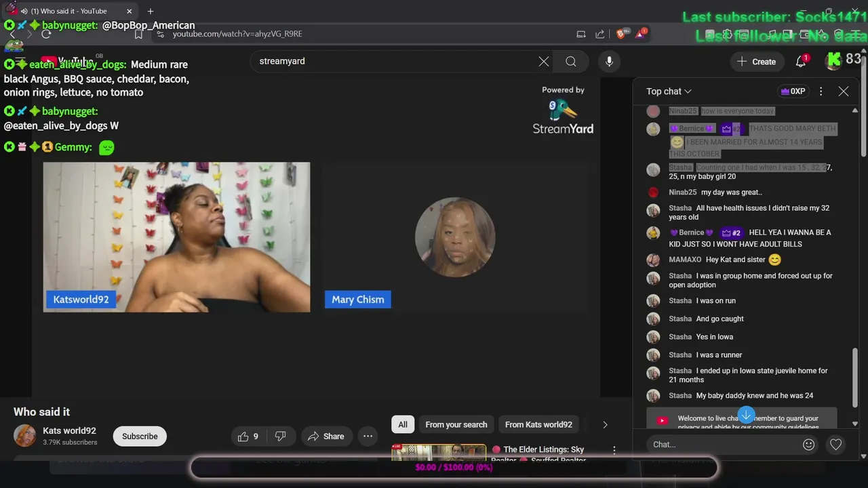
Task: Clear the streamyard search text with X
Action: pos(544,62)
